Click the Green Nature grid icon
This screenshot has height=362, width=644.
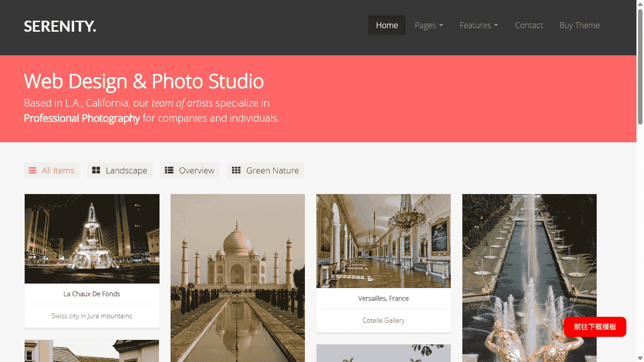pyautogui.click(x=236, y=170)
